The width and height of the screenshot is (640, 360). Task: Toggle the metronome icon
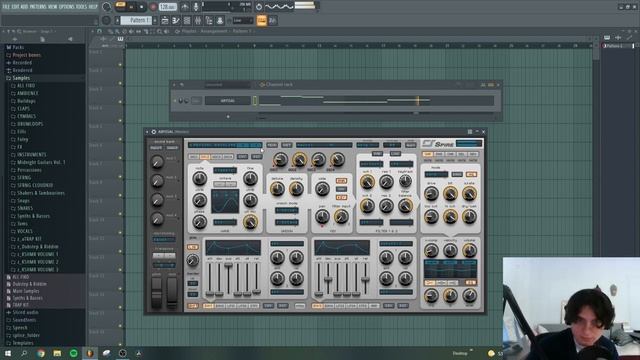click(185, 7)
